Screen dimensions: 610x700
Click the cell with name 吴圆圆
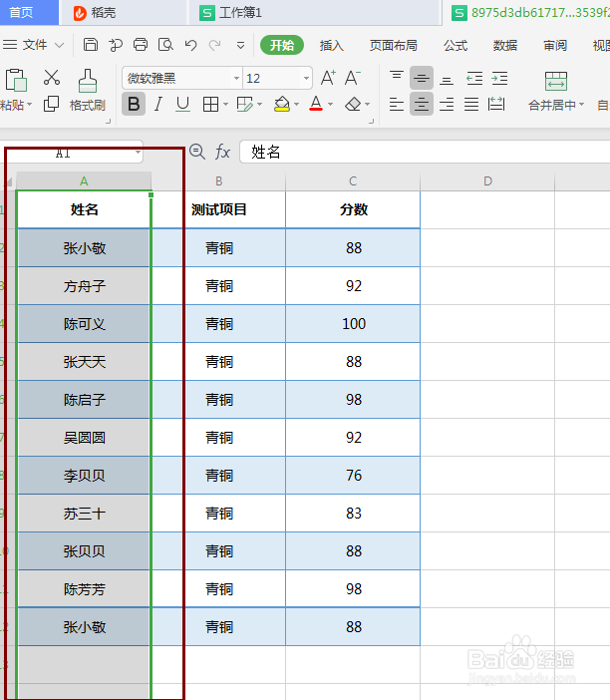[x=84, y=438]
